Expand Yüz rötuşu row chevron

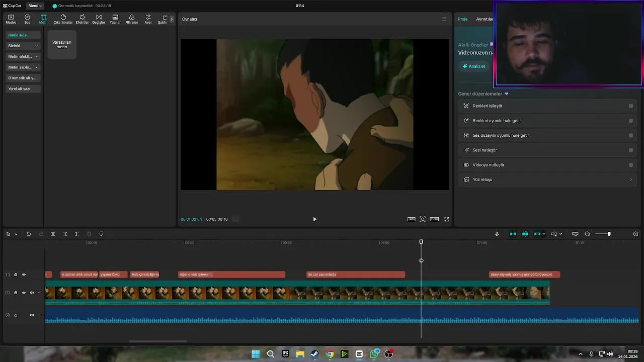click(631, 179)
